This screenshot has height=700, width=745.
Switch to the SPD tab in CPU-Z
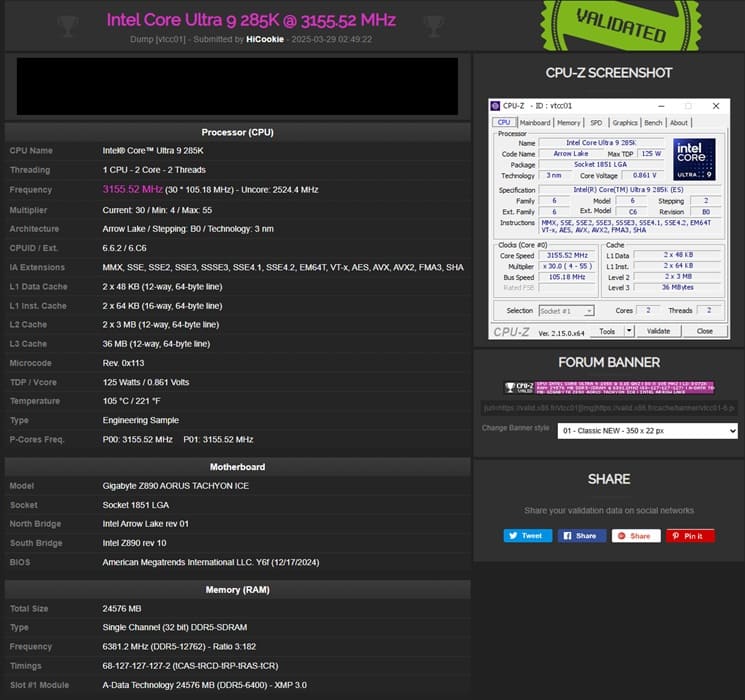596,123
